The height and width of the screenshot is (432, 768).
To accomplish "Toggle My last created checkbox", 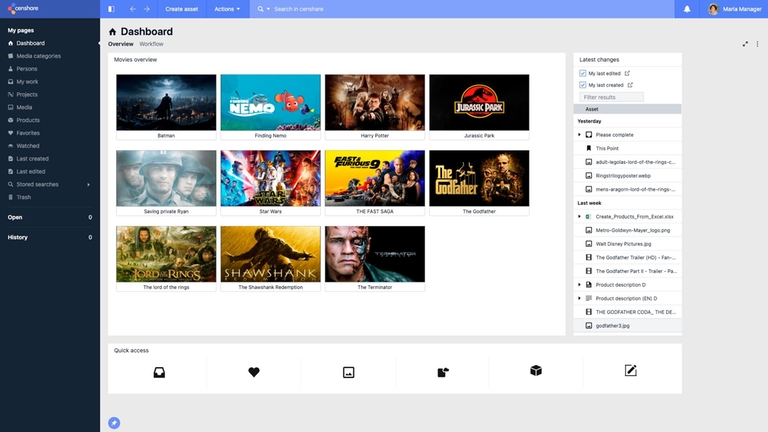I will 582,85.
